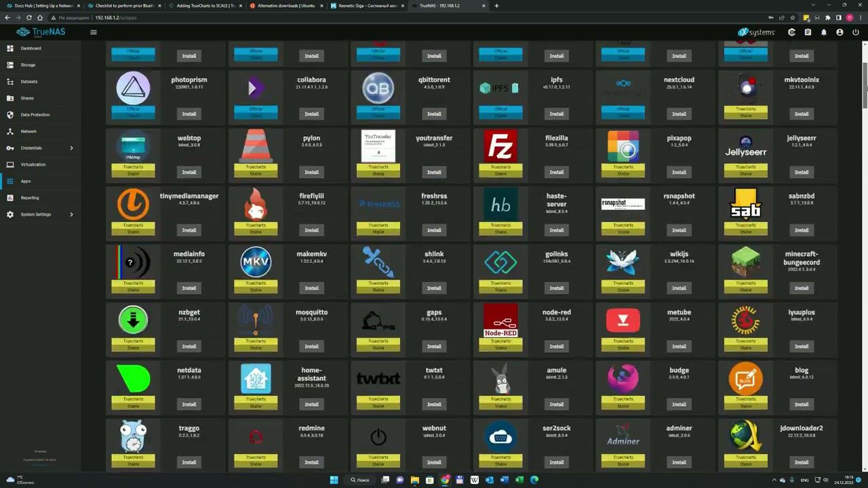Select the sabnzbd yellow logo
The image size is (868, 488).
click(x=746, y=204)
